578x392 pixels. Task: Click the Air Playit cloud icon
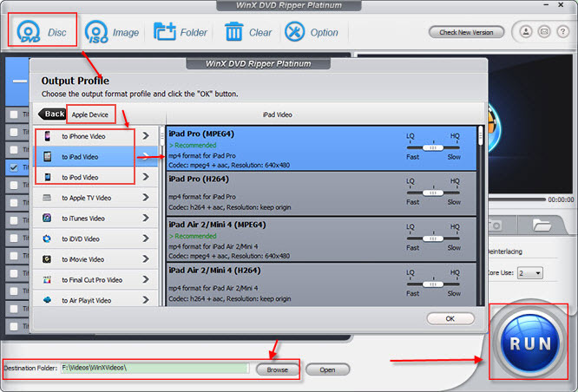point(47,300)
